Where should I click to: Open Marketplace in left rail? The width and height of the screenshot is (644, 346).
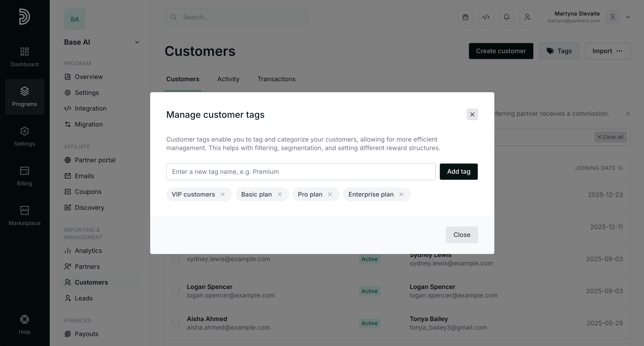[x=24, y=216]
